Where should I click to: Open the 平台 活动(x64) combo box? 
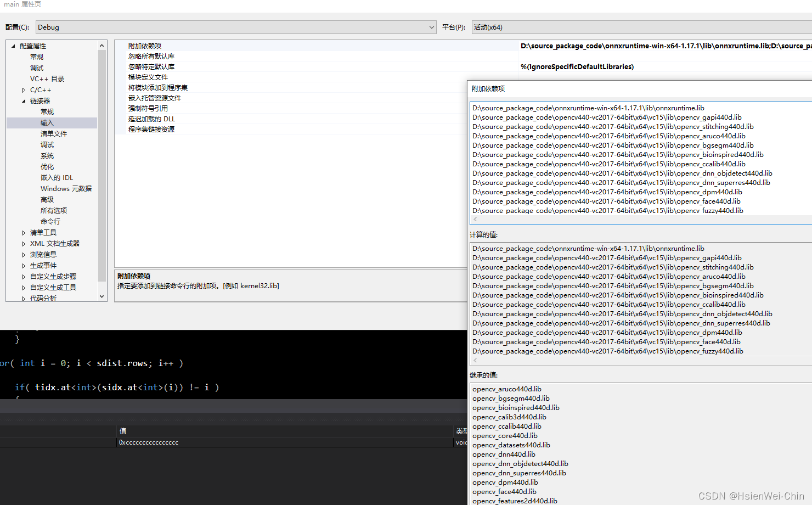[x=642, y=27]
